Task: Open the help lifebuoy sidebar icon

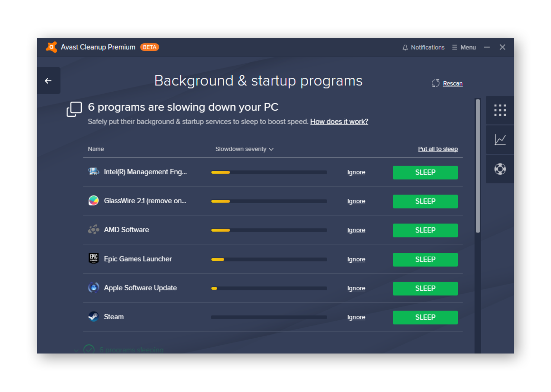Action: click(x=500, y=169)
